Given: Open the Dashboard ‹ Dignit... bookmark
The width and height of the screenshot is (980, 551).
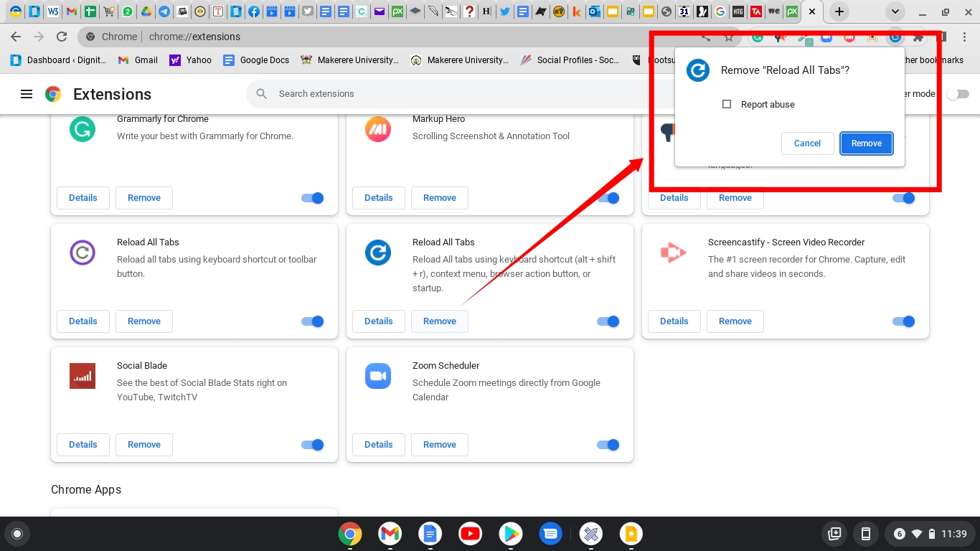Looking at the screenshot, I should 58,60.
